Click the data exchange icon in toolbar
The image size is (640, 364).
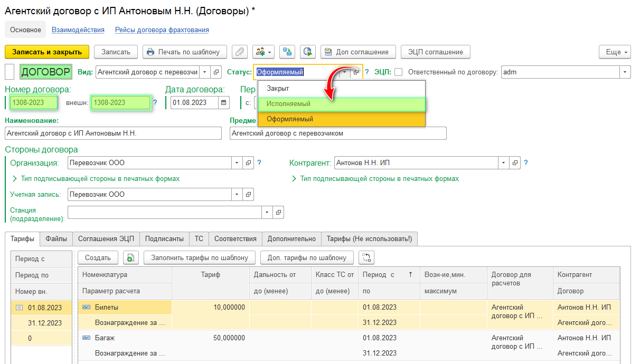tap(287, 52)
